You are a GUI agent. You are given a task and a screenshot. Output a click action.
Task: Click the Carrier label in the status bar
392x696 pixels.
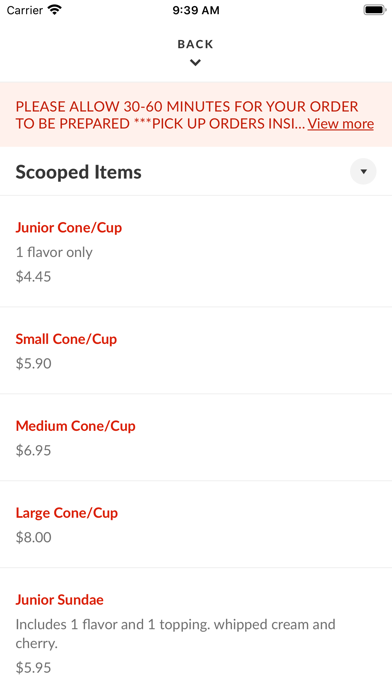tap(25, 10)
